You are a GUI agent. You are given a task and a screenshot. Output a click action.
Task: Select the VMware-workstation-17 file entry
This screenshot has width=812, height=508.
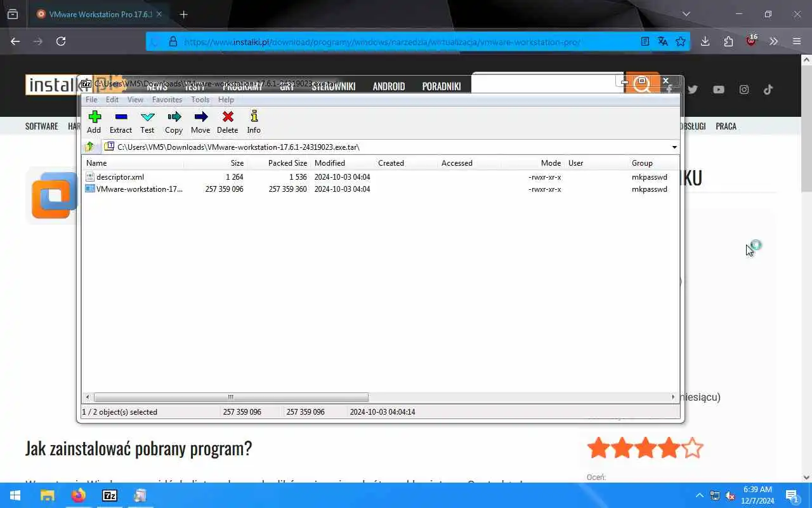click(381, 189)
